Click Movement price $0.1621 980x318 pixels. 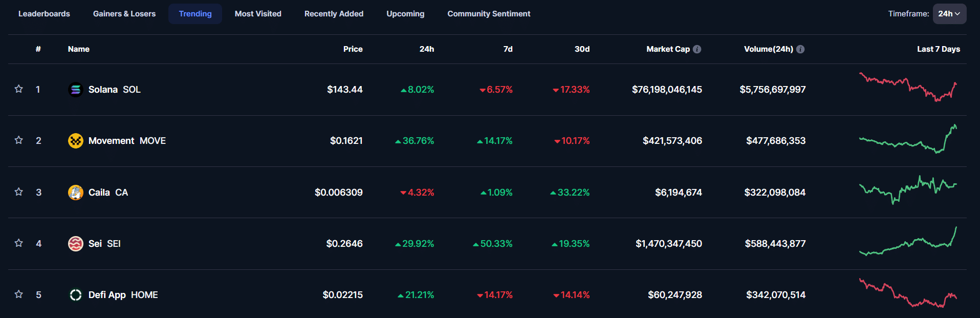point(346,141)
